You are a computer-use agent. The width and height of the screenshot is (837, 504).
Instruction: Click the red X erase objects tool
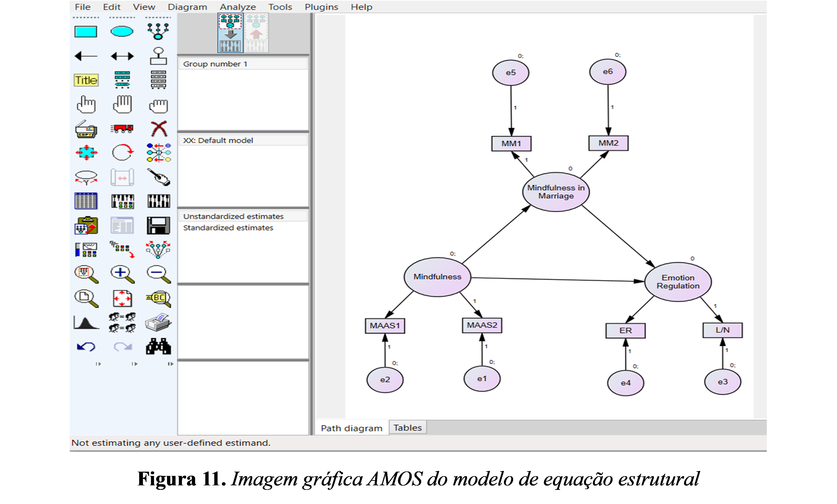tap(159, 129)
